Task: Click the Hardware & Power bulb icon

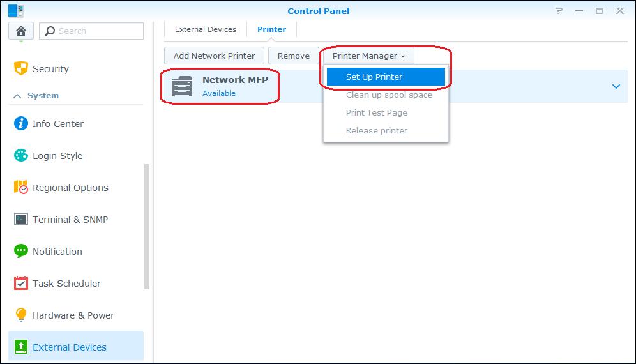Action: pos(21,315)
